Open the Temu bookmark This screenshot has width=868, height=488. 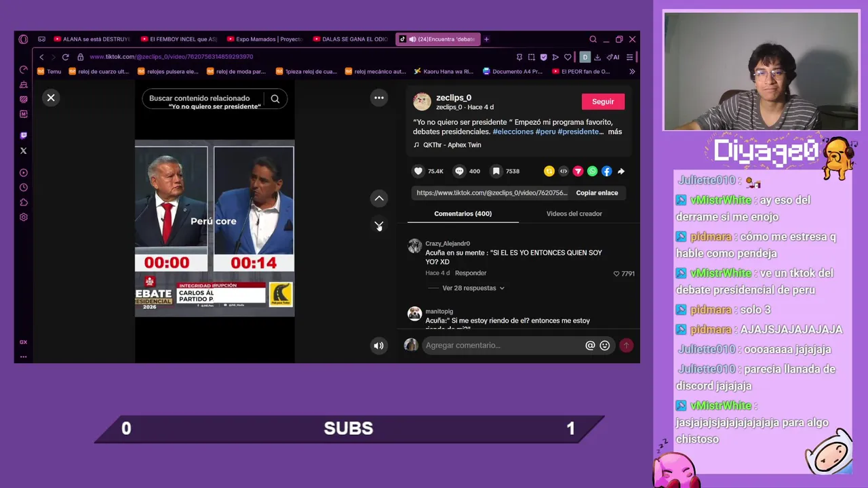(x=50, y=71)
